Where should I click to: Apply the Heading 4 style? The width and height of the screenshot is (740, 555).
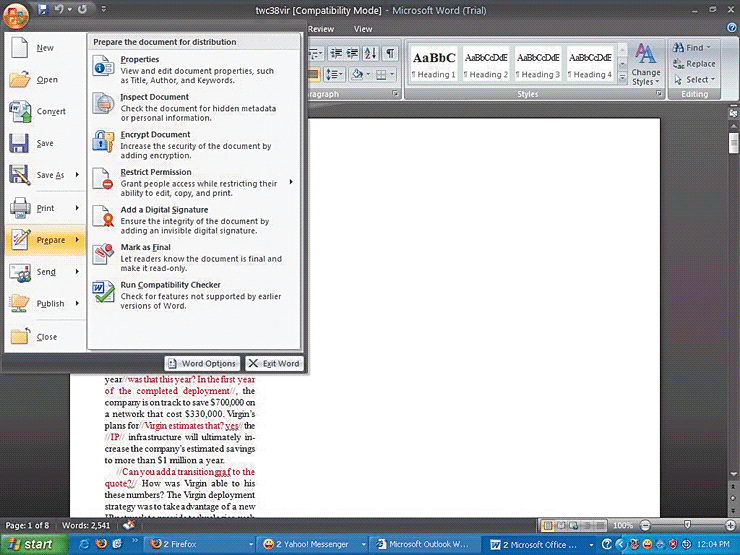tap(589, 64)
